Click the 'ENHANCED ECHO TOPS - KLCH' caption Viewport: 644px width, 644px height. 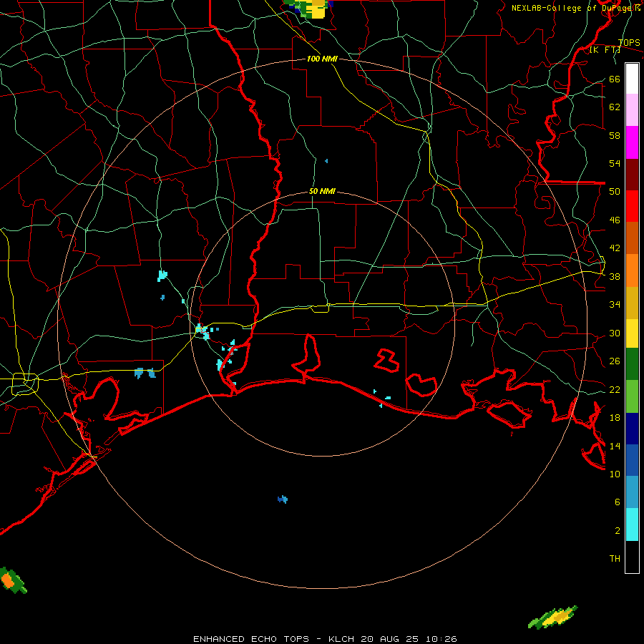point(273,639)
